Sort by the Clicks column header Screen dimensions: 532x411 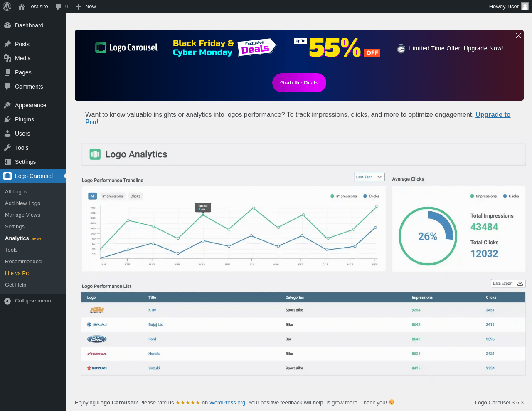[x=491, y=297]
